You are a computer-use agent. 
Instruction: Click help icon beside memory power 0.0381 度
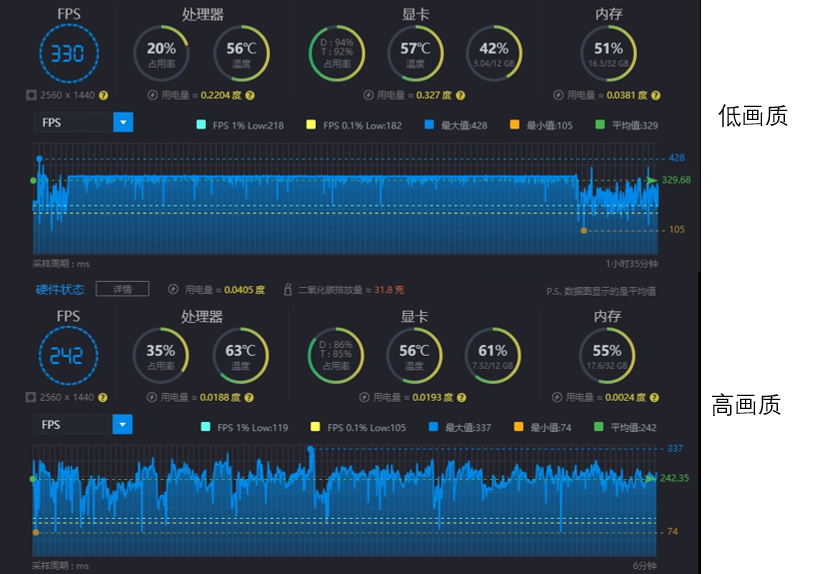tap(656, 96)
